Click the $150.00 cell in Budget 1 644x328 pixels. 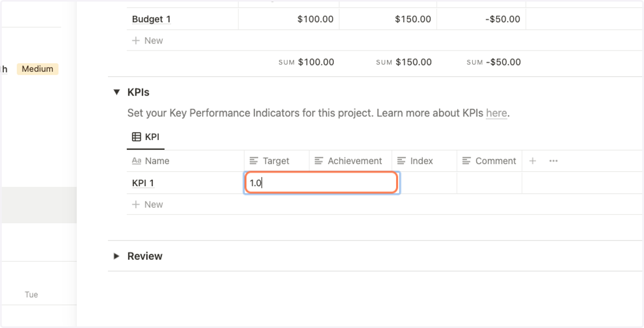pos(389,19)
